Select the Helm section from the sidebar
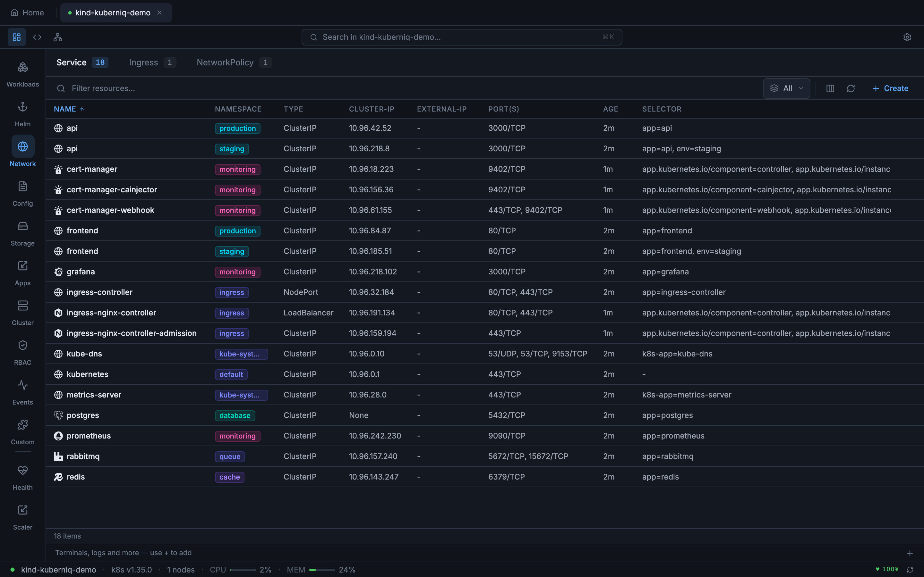924x577 pixels. [x=22, y=114]
